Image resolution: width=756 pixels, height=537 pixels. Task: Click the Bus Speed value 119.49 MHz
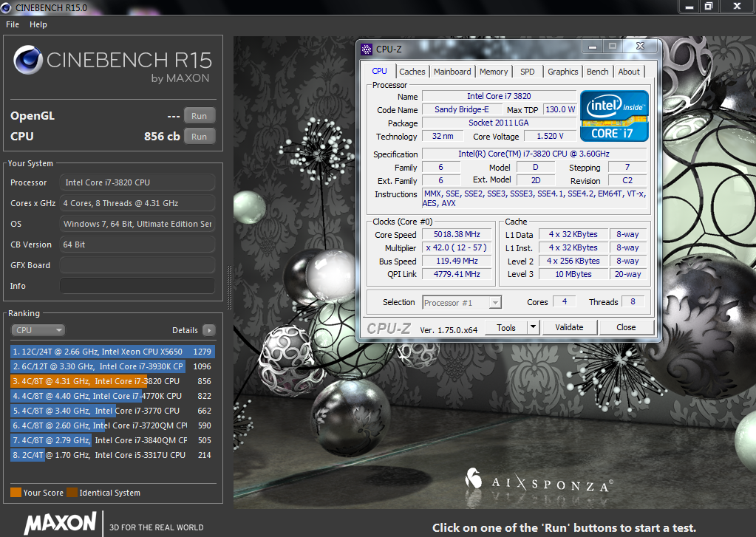pyautogui.click(x=457, y=261)
